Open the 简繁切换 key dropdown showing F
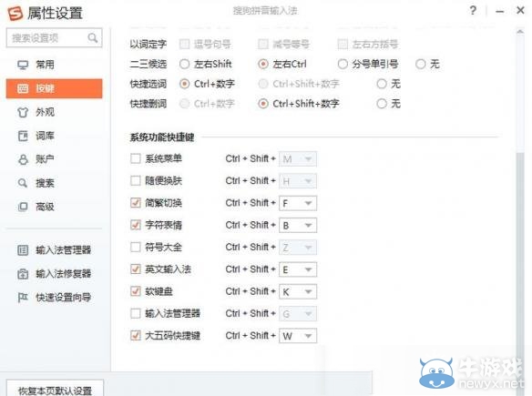 tap(298, 203)
